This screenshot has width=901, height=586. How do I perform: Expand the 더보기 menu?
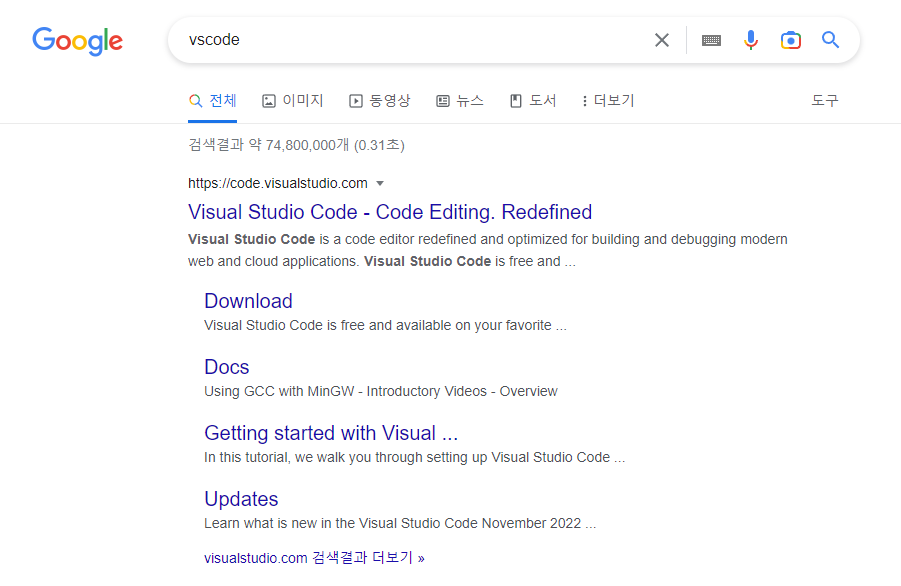tap(608, 101)
